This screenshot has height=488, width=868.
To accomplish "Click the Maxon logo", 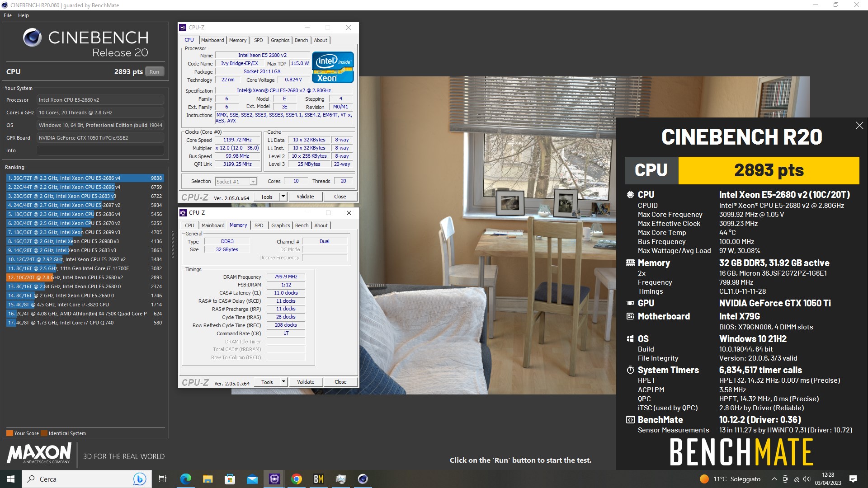I will pyautogui.click(x=39, y=453).
